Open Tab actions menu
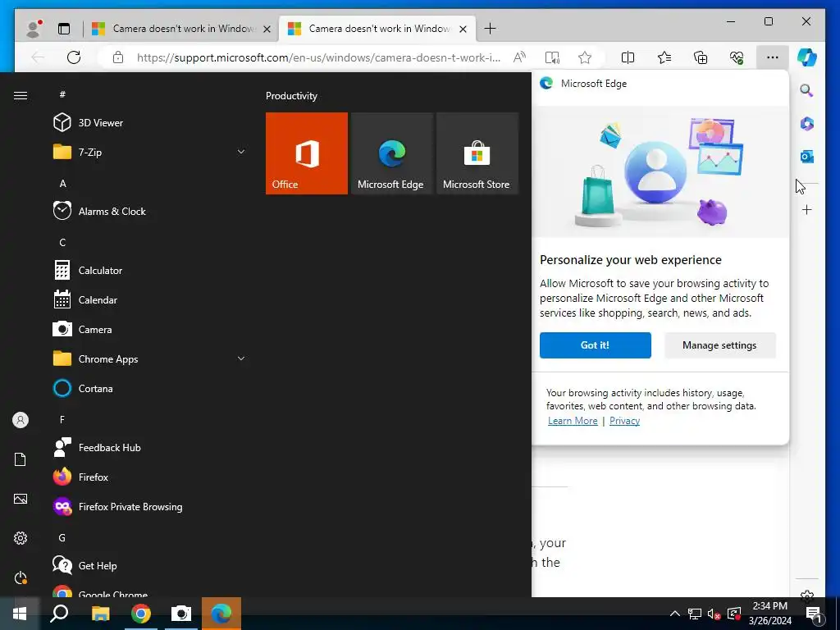Image resolution: width=840 pixels, height=630 pixels. [64, 29]
